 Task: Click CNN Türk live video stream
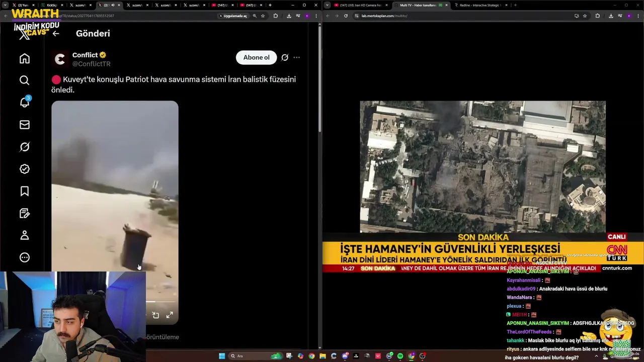pos(483,187)
